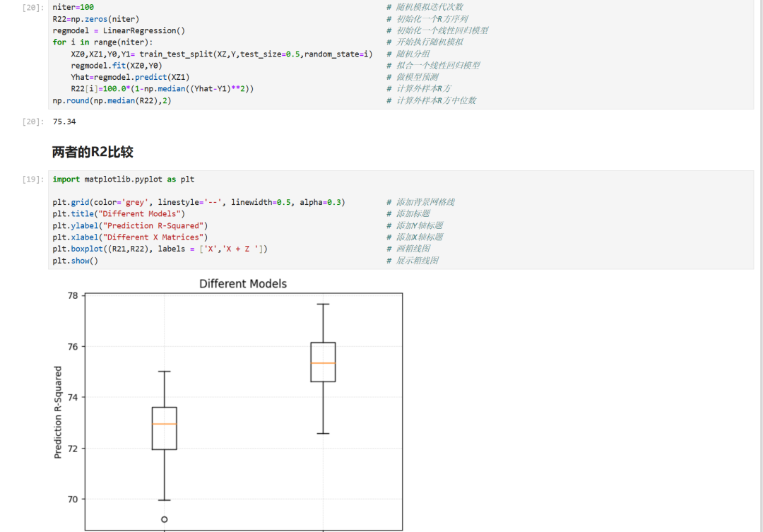This screenshot has width=763, height=532.
Task: Click the [20] output prompt beside 75.34
Action: pos(32,122)
